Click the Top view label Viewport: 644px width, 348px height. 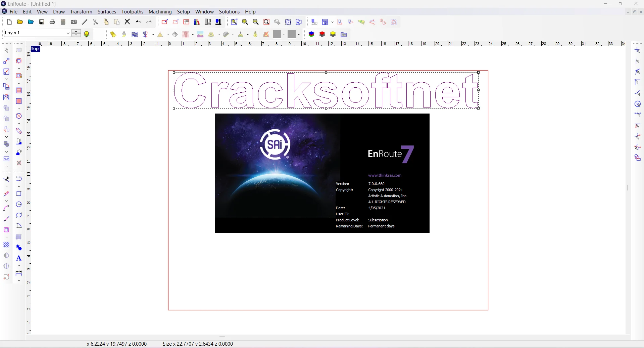pos(35,49)
